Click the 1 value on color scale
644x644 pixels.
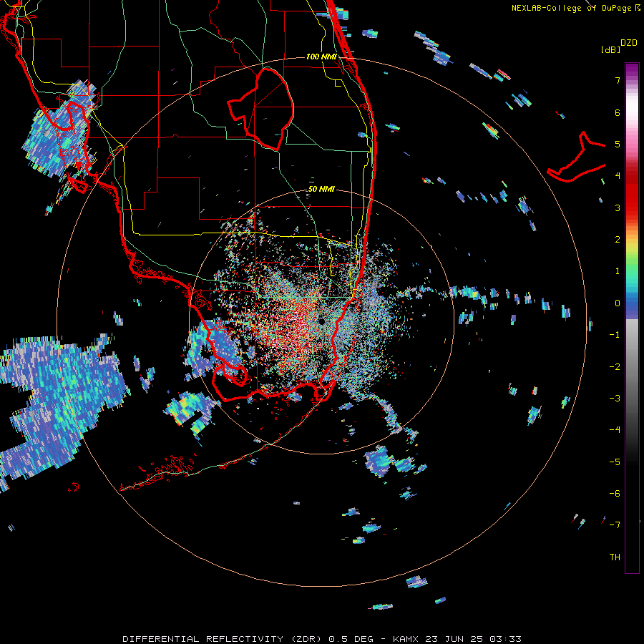pyautogui.click(x=618, y=271)
